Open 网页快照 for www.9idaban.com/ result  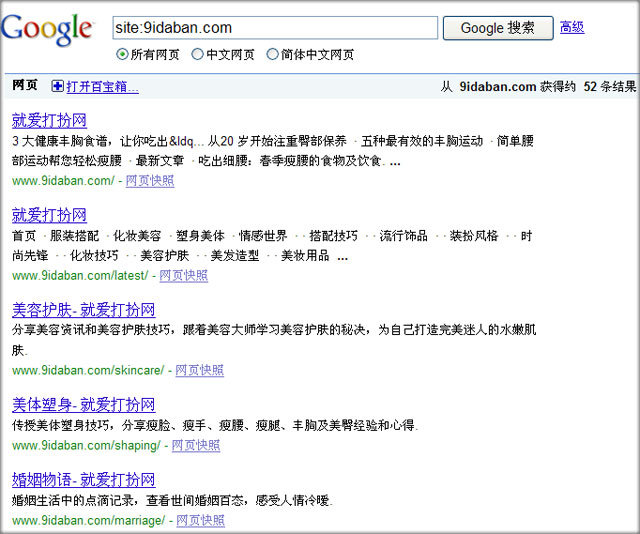150,180
